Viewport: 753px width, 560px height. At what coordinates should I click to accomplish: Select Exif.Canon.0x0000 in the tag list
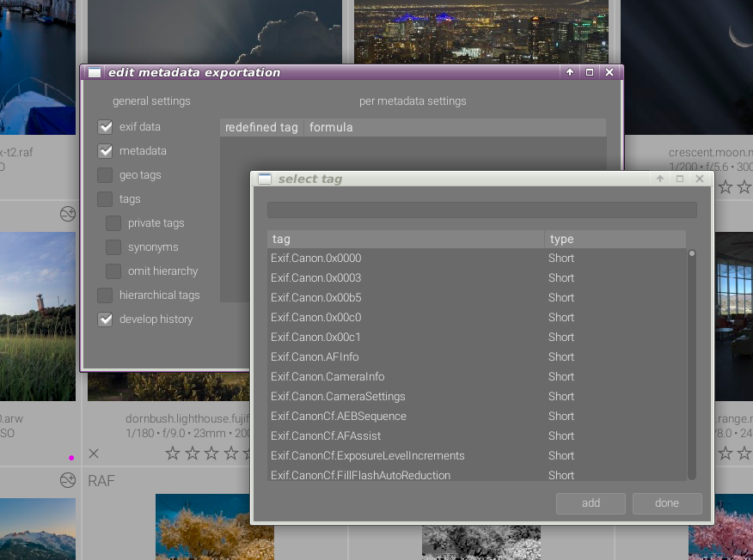(x=477, y=259)
